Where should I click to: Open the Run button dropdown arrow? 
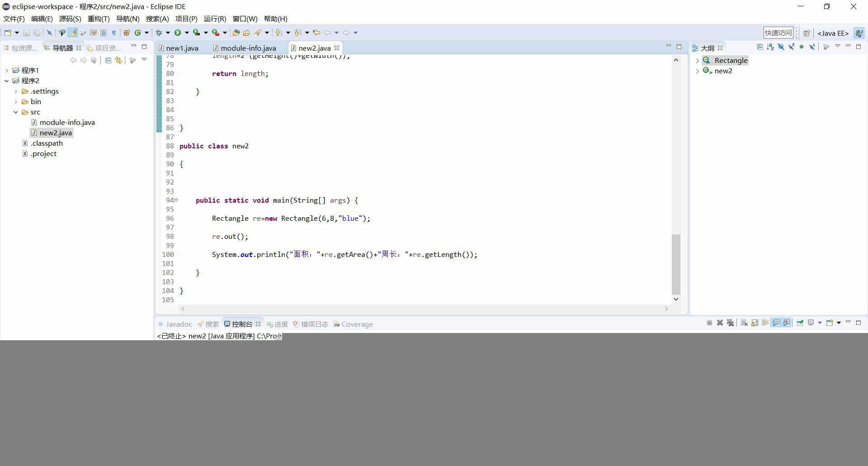(187, 33)
